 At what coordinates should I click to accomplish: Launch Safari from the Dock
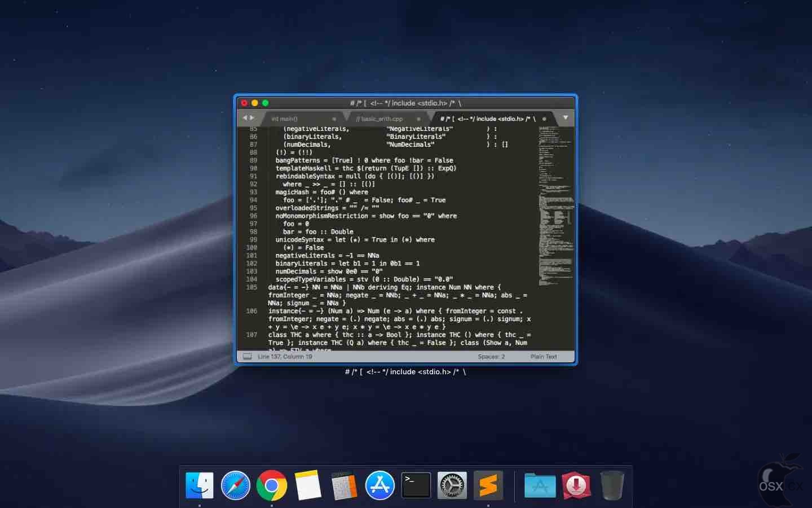pos(236,485)
